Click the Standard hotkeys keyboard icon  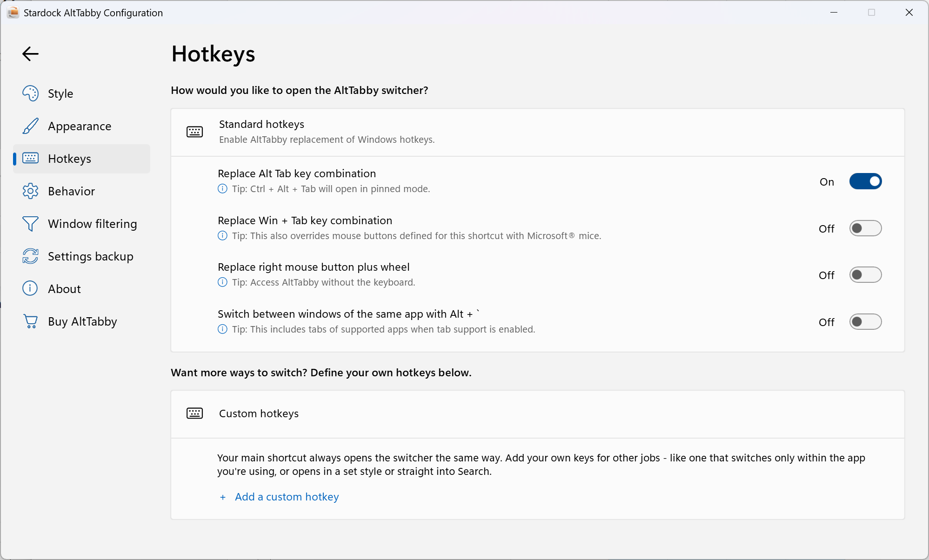point(194,132)
